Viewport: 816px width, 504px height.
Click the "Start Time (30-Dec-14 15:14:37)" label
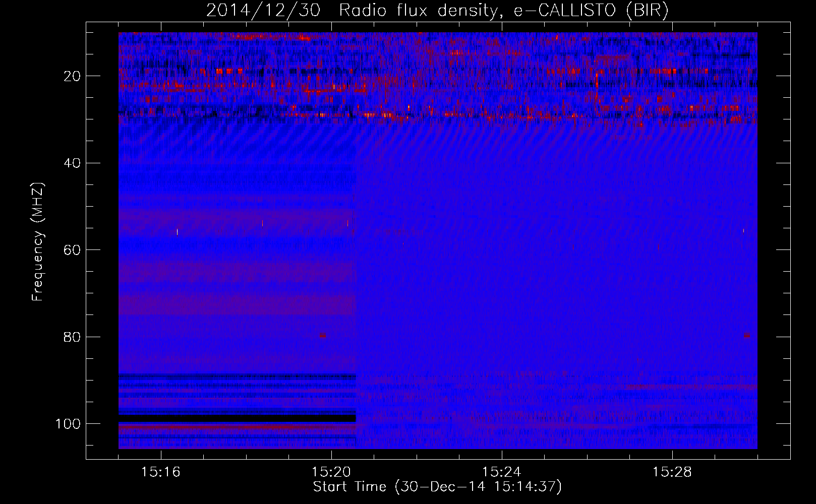point(437,487)
